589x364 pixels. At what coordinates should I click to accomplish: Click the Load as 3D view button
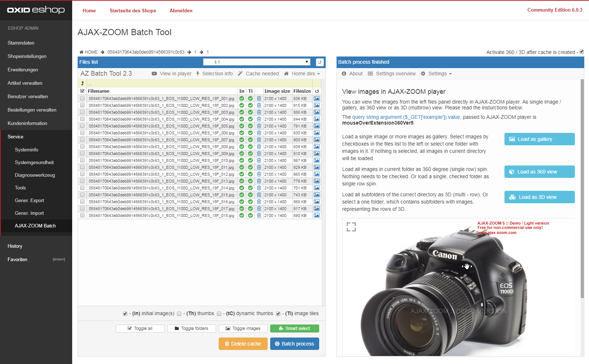pos(539,197)
